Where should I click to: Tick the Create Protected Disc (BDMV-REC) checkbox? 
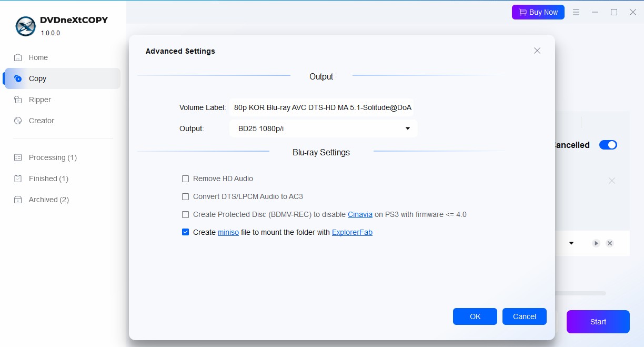click(185, 214)
